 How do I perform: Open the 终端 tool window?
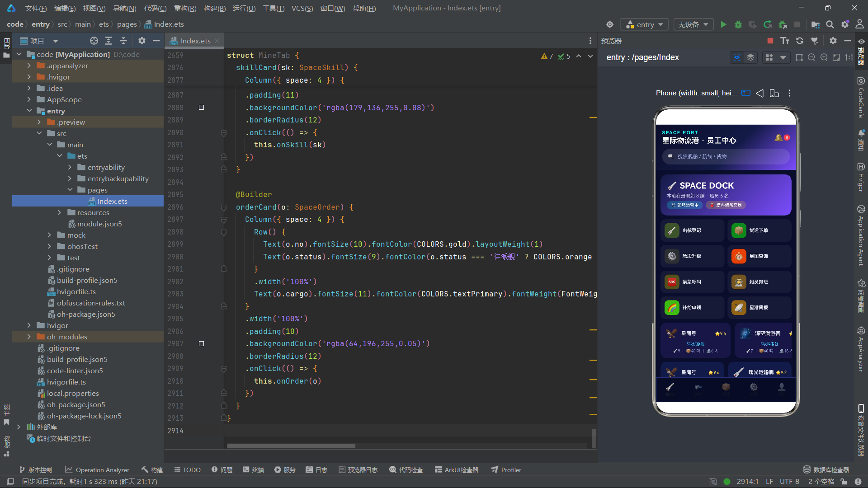click(253, 470)
